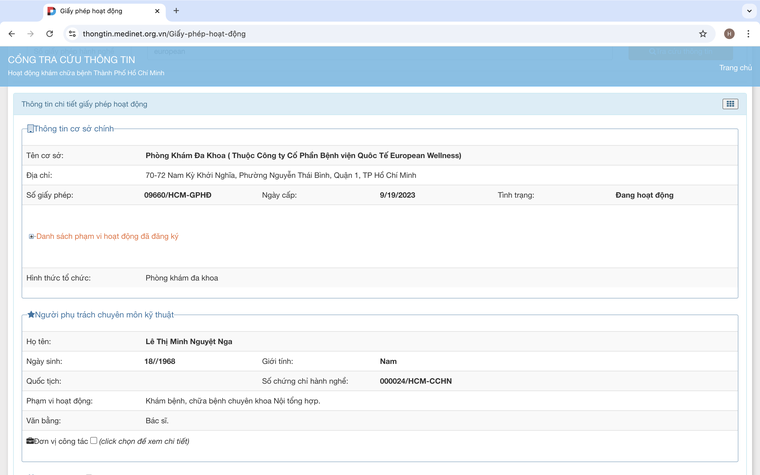Click the Thông tin cơ sở chính heading

73,129
